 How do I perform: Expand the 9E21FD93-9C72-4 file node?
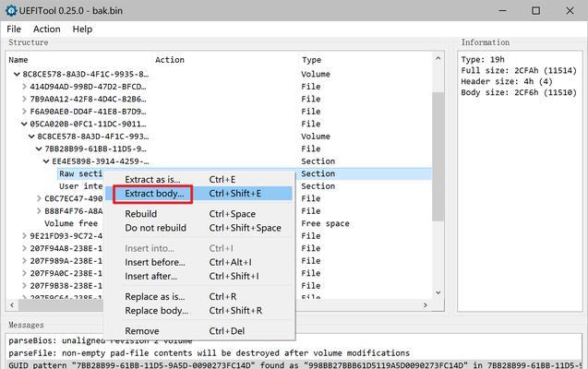coord(24,236)
